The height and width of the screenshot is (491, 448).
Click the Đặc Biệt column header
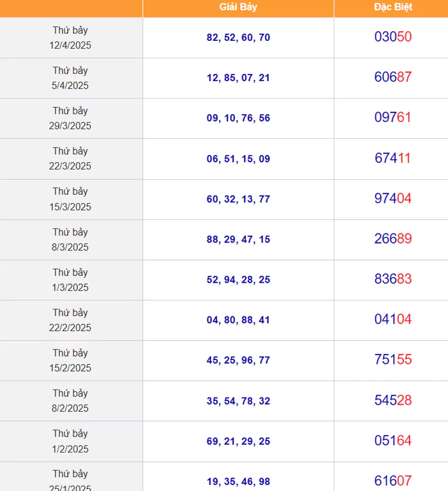click(393, 7)
